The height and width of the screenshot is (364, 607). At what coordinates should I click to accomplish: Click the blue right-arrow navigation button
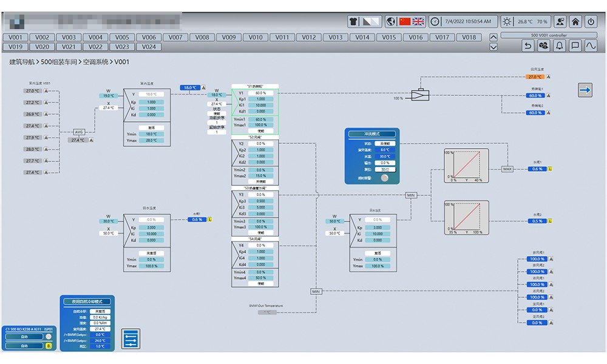click(x=585, y=90)
